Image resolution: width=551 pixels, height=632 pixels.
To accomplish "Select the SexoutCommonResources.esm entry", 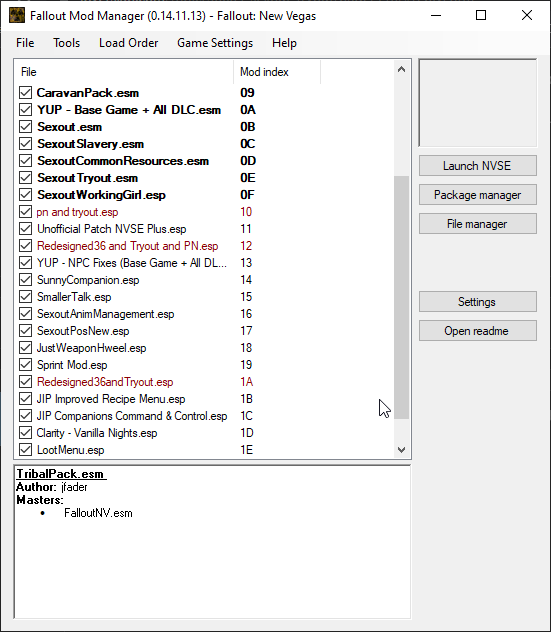I will click(x=123, y=161).
